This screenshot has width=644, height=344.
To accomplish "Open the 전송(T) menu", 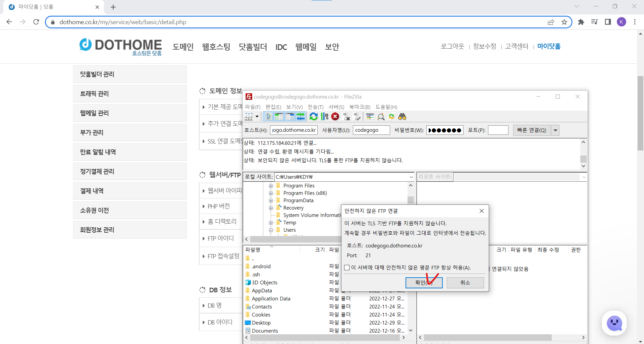I will tap(316, 107).
